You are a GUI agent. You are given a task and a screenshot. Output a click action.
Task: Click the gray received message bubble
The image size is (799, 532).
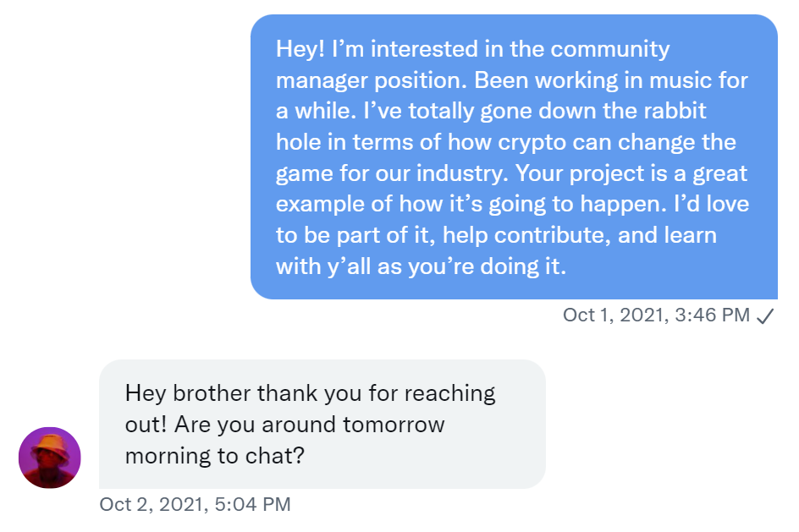(x=322, y=425)
